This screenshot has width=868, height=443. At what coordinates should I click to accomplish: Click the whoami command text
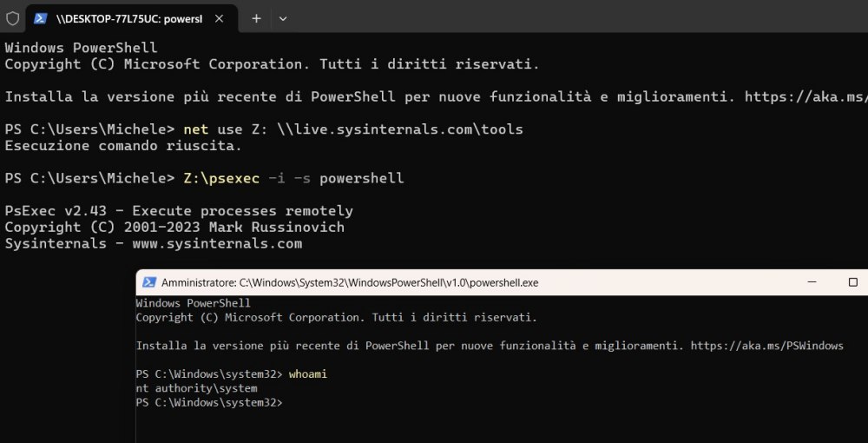click(307, 374)
